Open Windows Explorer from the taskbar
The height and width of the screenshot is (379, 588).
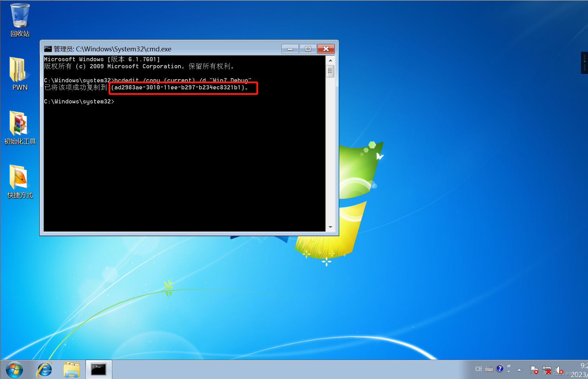pyautogui.click(x=71, y=369)
